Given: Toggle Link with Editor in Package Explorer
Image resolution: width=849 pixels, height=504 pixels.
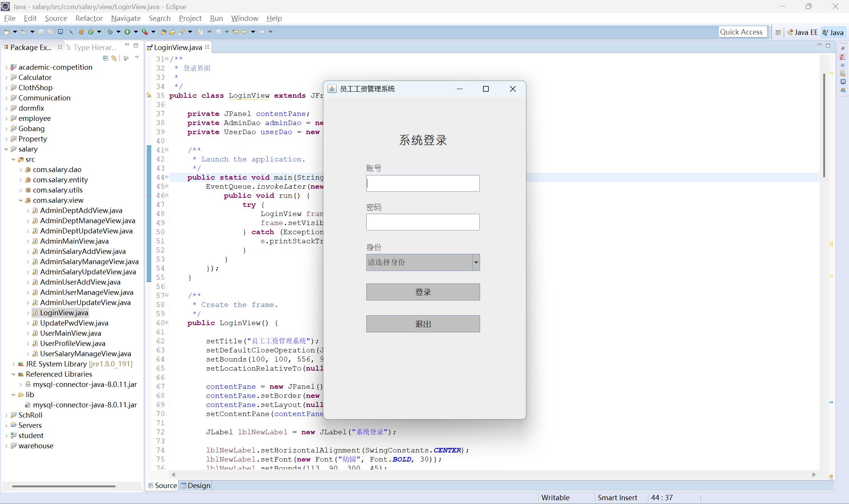Looking at the screenshot, I should pos(114,58).
